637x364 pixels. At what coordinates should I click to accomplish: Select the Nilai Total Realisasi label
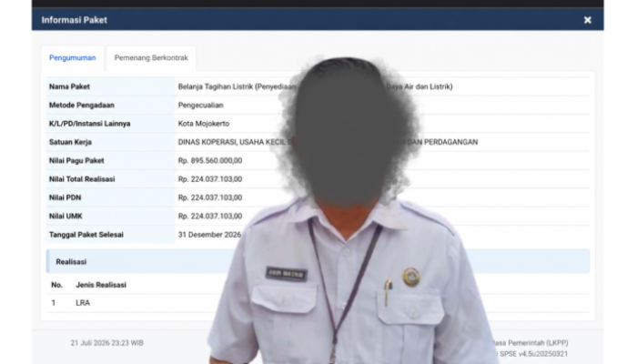[82, 179]
